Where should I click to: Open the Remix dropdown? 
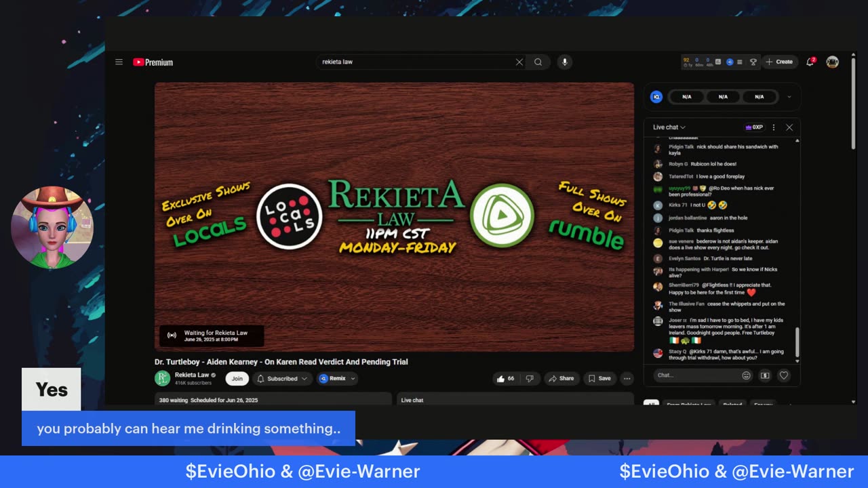pos(337,379)
